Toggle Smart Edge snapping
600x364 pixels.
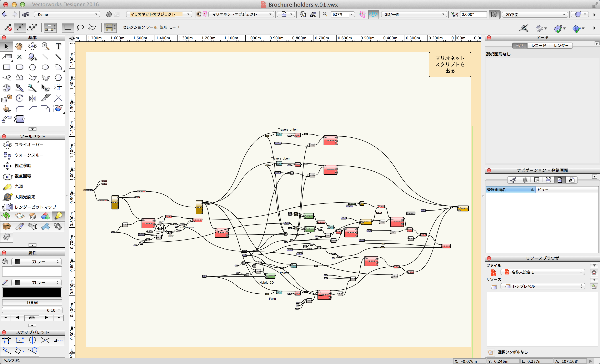point(20,351)
